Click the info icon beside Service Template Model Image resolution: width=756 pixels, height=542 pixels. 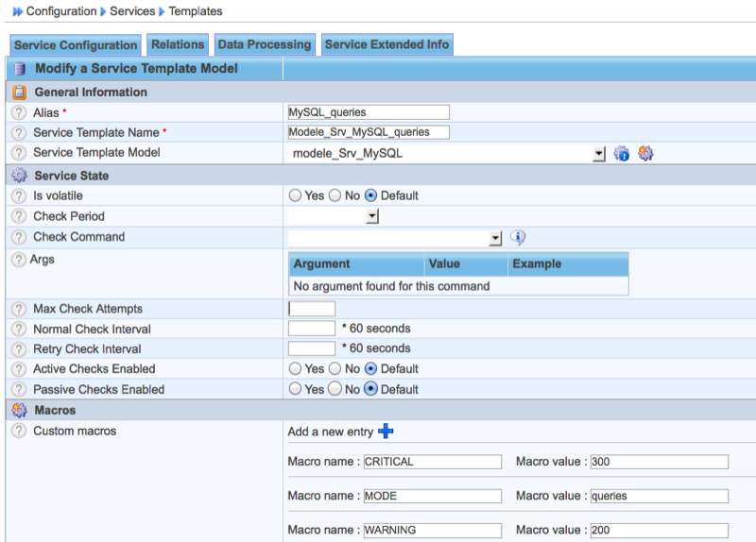[x=622, y=153]
